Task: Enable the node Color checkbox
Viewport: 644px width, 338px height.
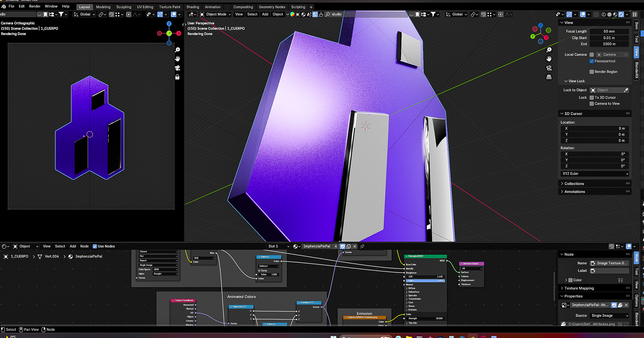Action: tap(570, 280)
